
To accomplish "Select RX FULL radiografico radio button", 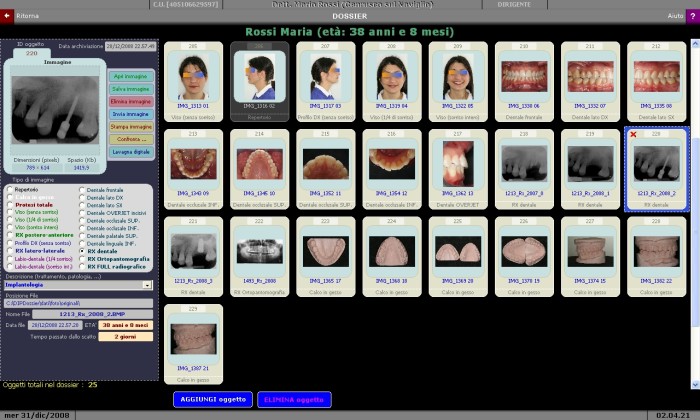I will click(x=82, y=266).
